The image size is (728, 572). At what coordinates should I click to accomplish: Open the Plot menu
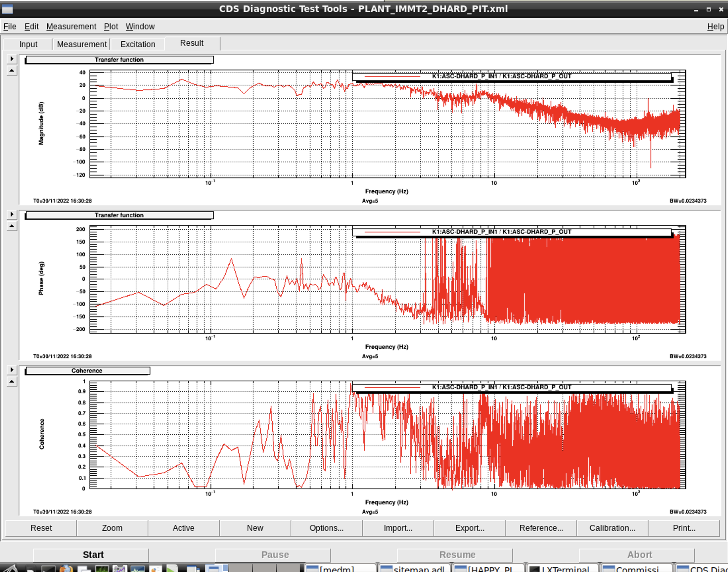[111, 26]
